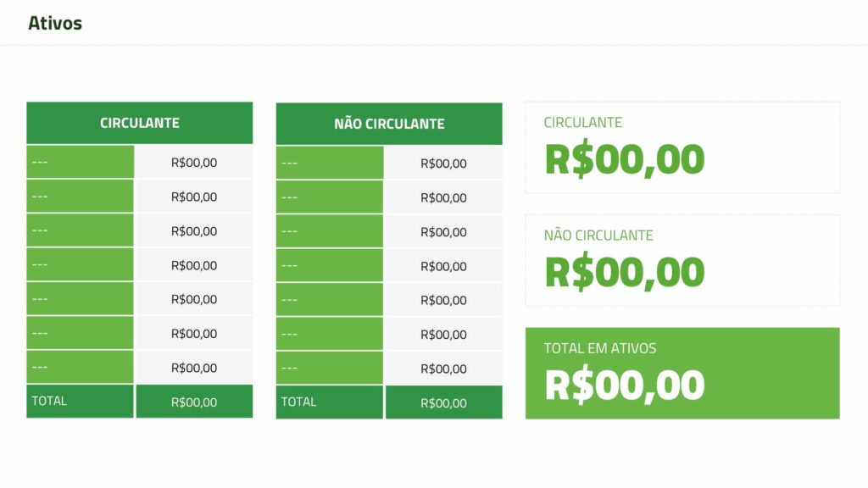The image size is (868, 488).
Task: Select fourth row value in Circulante table
Action: click(194, 265)
